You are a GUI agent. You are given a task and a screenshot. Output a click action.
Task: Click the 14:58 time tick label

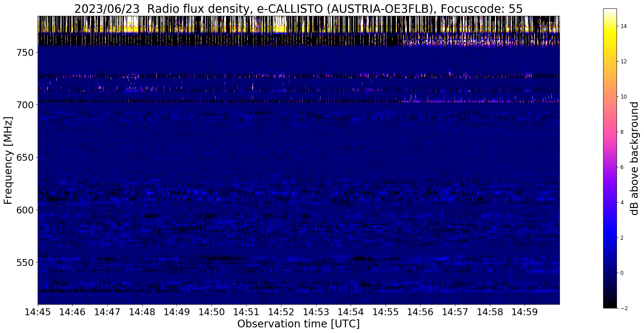[490, 312]
